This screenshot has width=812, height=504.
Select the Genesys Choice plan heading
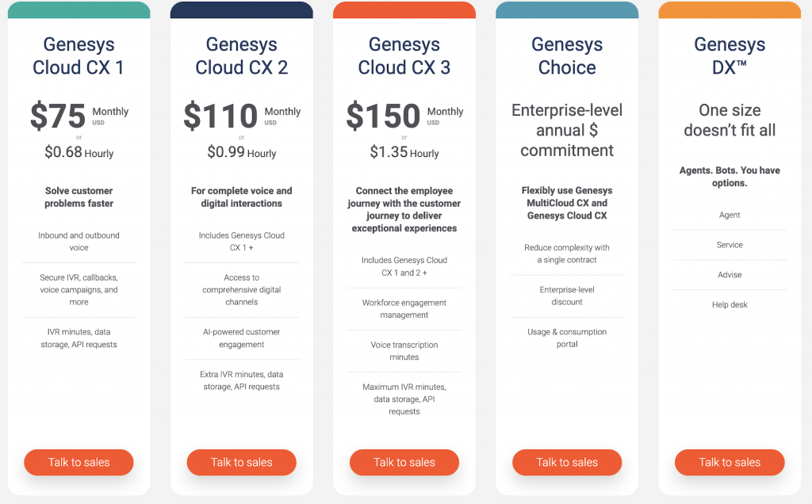click(566, 56)
